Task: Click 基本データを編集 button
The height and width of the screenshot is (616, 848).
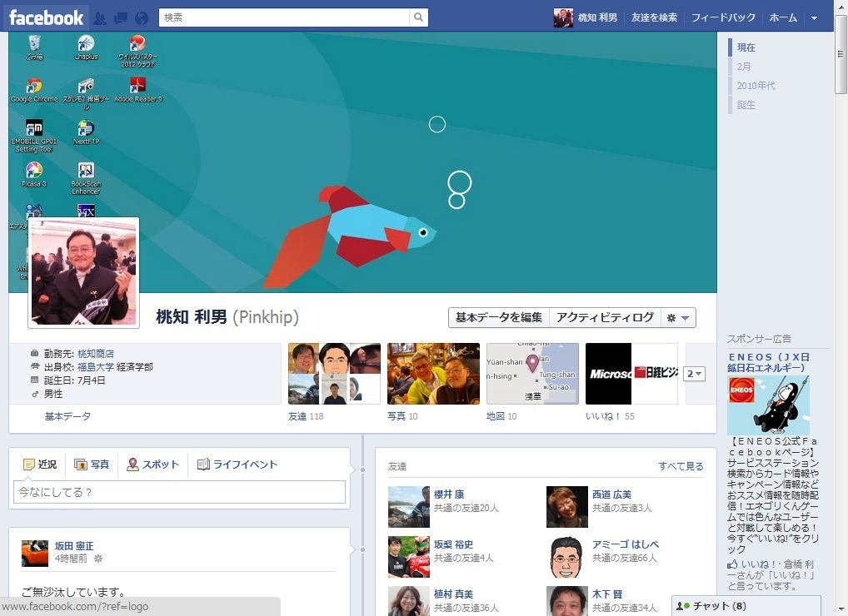Action: [x=499, y=317]
